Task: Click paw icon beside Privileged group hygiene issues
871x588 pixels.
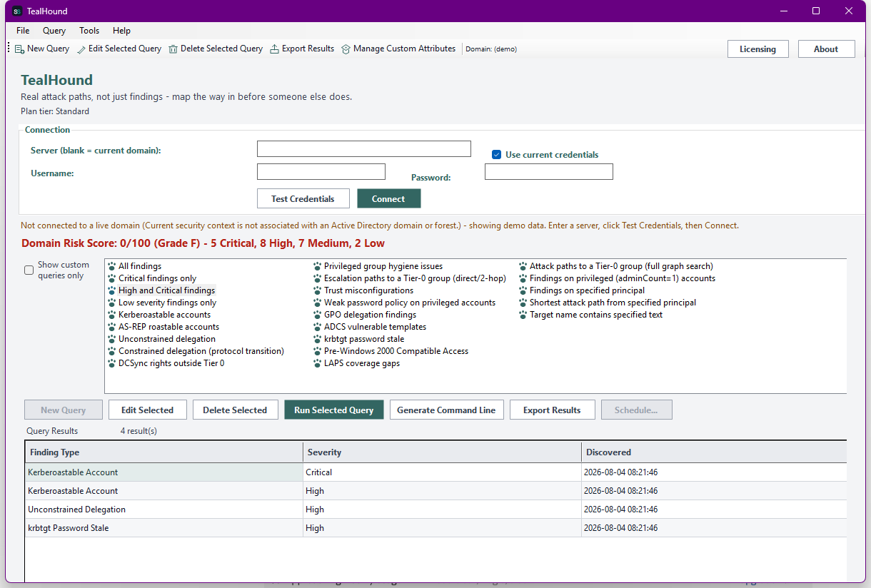Action: click(318, 266)
